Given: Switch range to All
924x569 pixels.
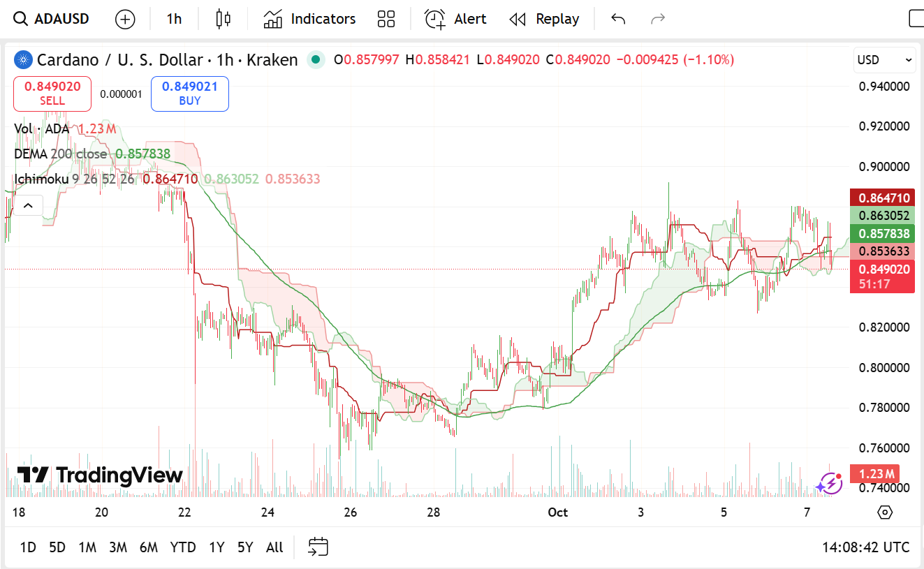Looking at the screenshot, I should coord(274,547).
